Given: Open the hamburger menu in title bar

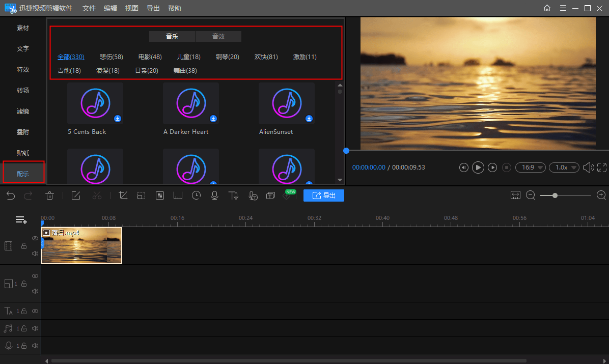Looking at the screenshot, I should pyautogui.click(x=563, y=8).
